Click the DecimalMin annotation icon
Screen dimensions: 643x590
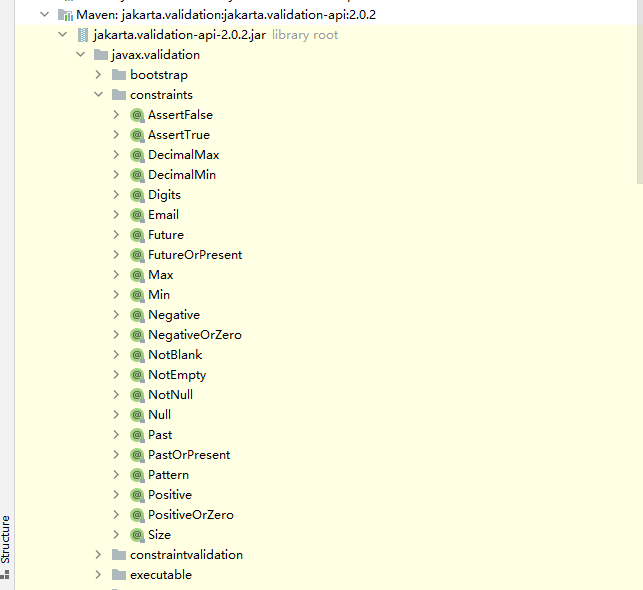[137, 175]
